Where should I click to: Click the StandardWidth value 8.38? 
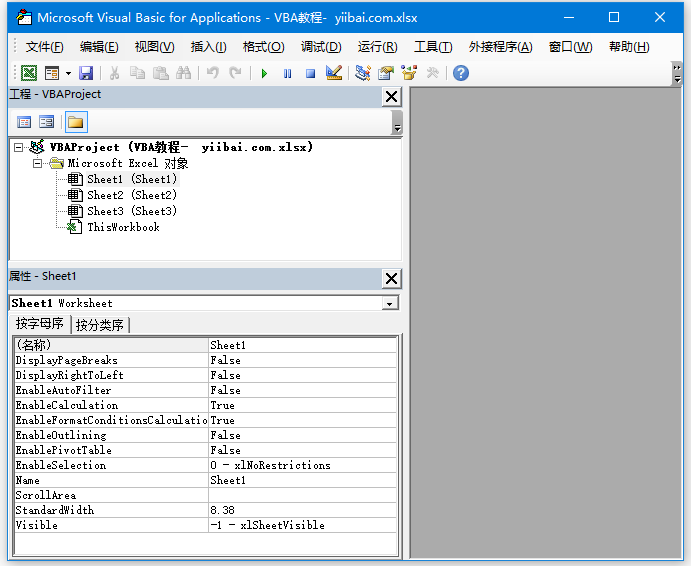pyautogui.click(x=302, y=510)
